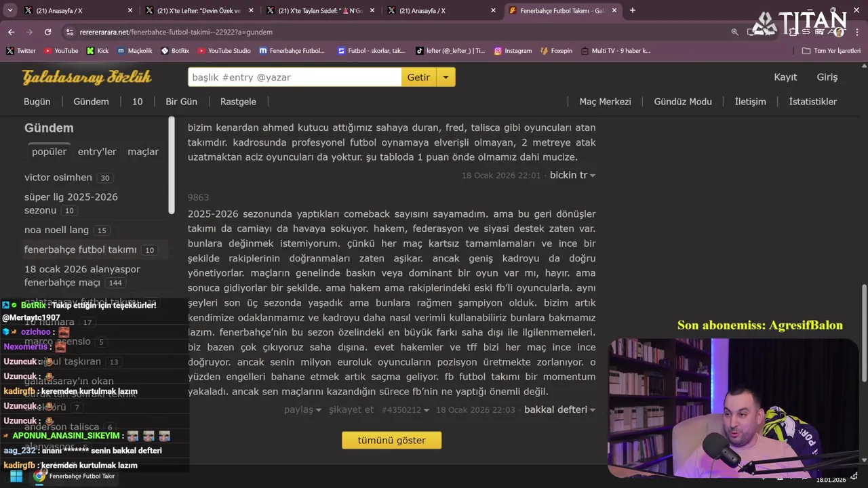Screen dimensions: 868x488
Task: Open the Foxepin bookmark
Action: (556, 51)
